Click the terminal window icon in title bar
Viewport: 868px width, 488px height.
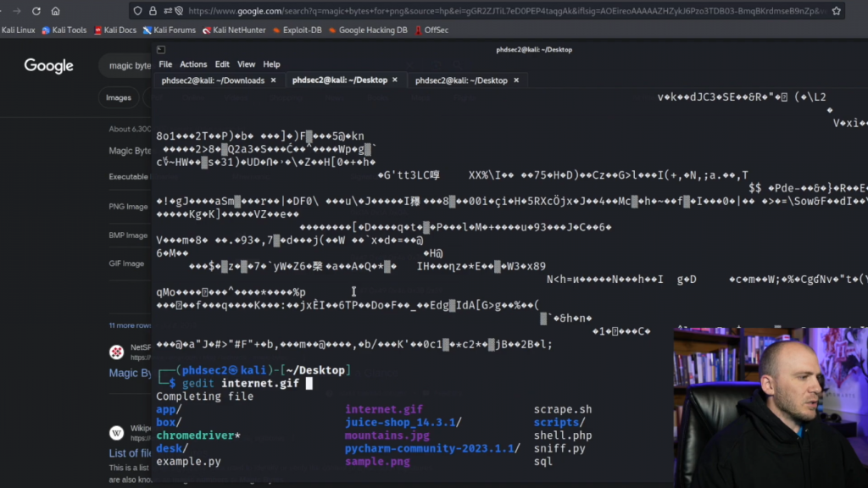[161, 49]
